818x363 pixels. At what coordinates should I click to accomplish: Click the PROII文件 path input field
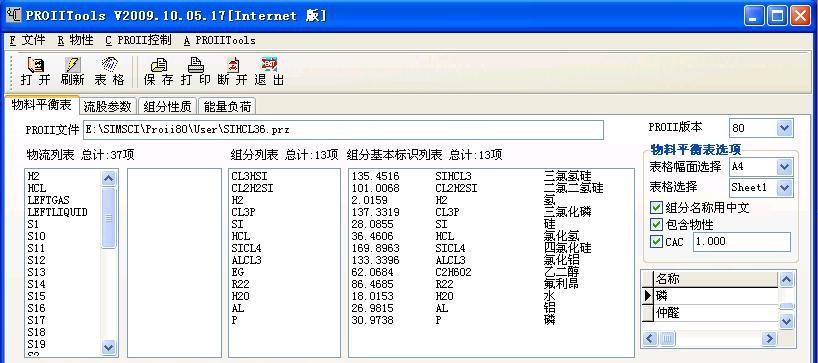coord(342,129)
